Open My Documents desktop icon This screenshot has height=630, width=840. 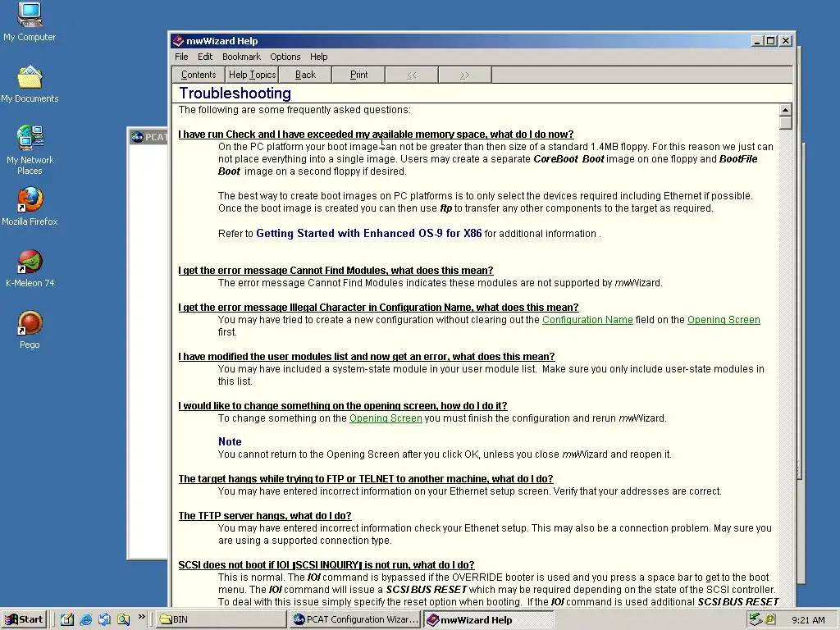[x=30, y=84]
